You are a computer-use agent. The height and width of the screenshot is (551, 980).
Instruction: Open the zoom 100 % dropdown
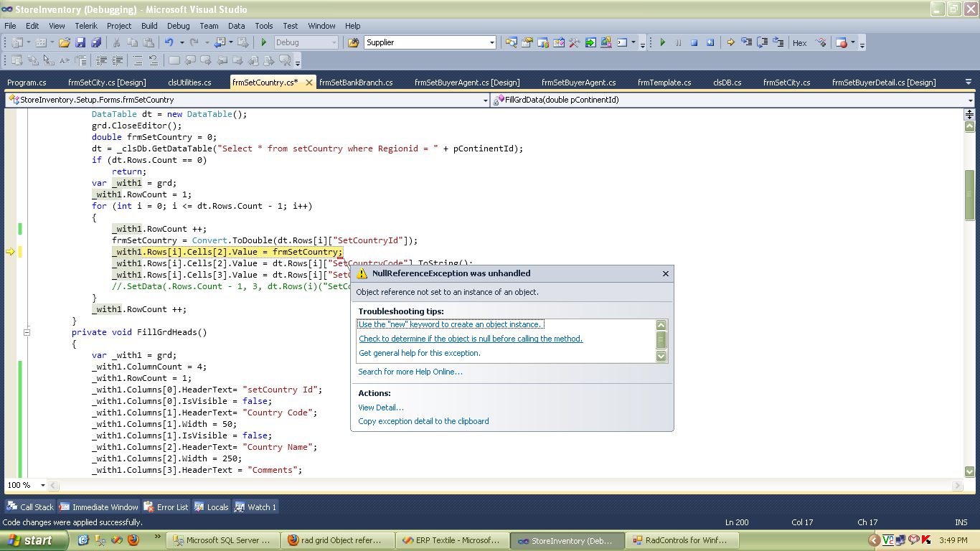42,486
